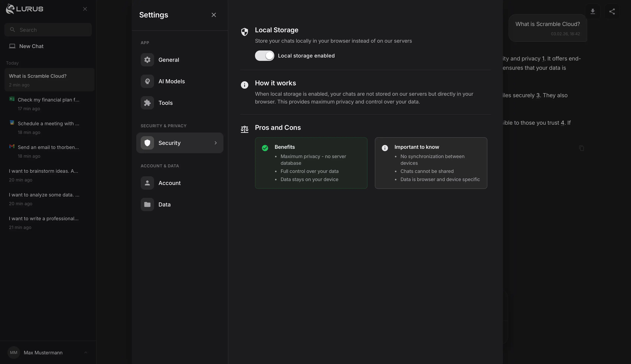Expand the Max Mustermann account menu

point(86,352)
